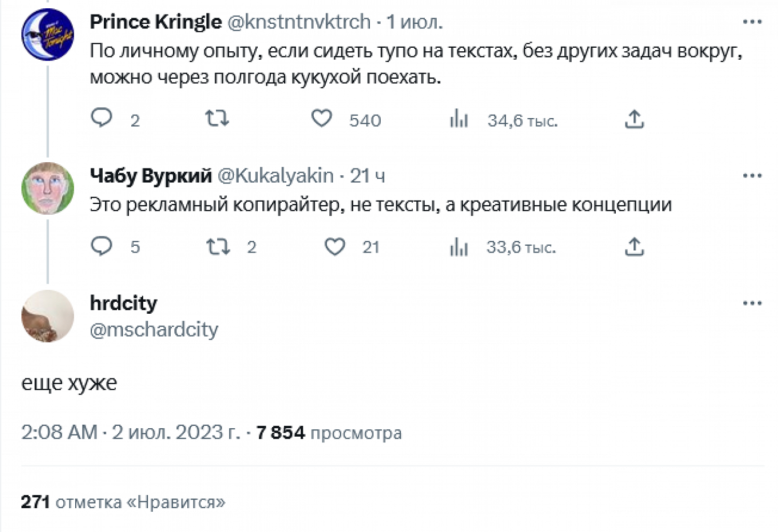The width and height of the screenshot is (778, 532).
Task: Click reply icon on Prince Kringle's tweet
Action: click(x=102, y=118)
